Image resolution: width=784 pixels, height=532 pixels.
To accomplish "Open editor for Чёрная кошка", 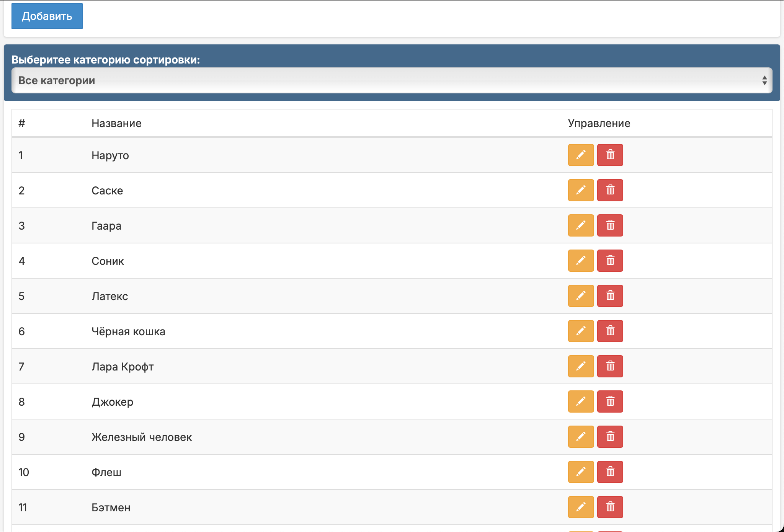I will [581, 331].
